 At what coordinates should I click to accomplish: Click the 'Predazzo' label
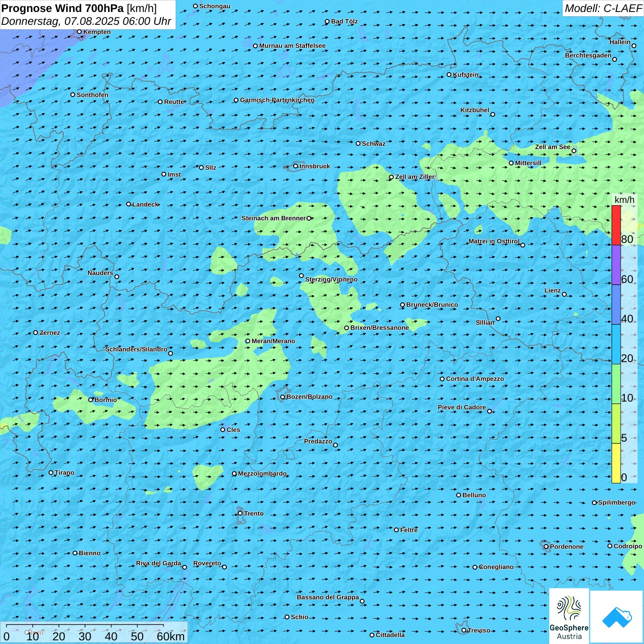click(x=318, y=441)
